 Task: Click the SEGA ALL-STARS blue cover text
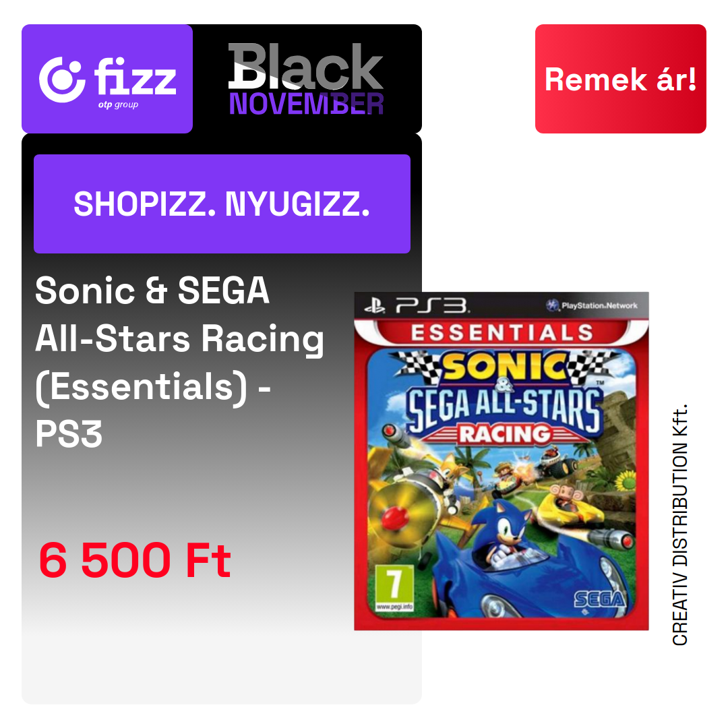click(x=505, y=406)
